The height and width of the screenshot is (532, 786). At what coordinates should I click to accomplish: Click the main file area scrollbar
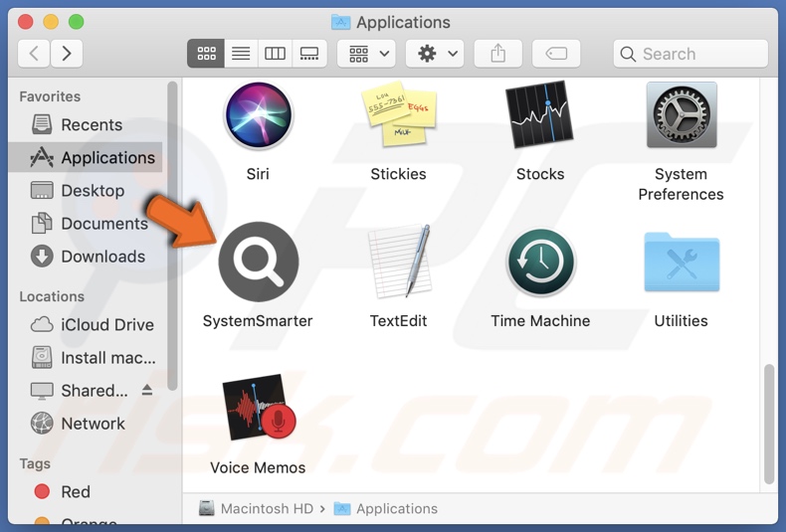click(769, 425)
